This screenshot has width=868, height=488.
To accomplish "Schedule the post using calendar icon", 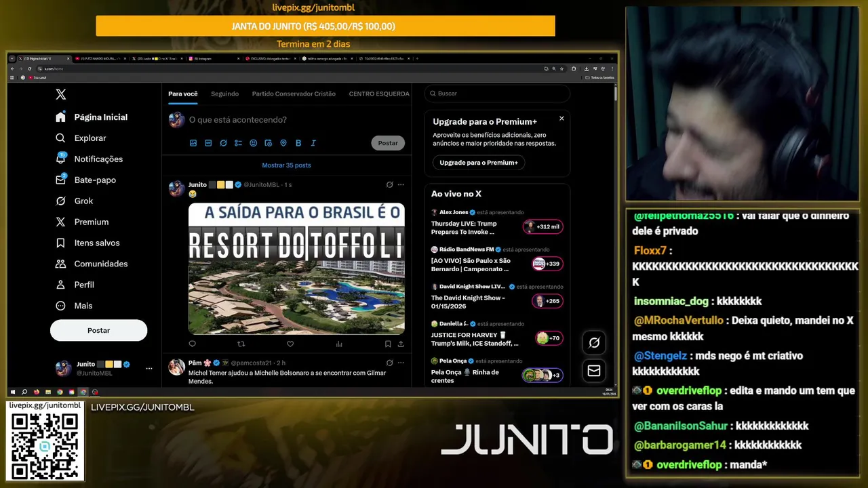I will pyautogui.click(x=269, y=143).
